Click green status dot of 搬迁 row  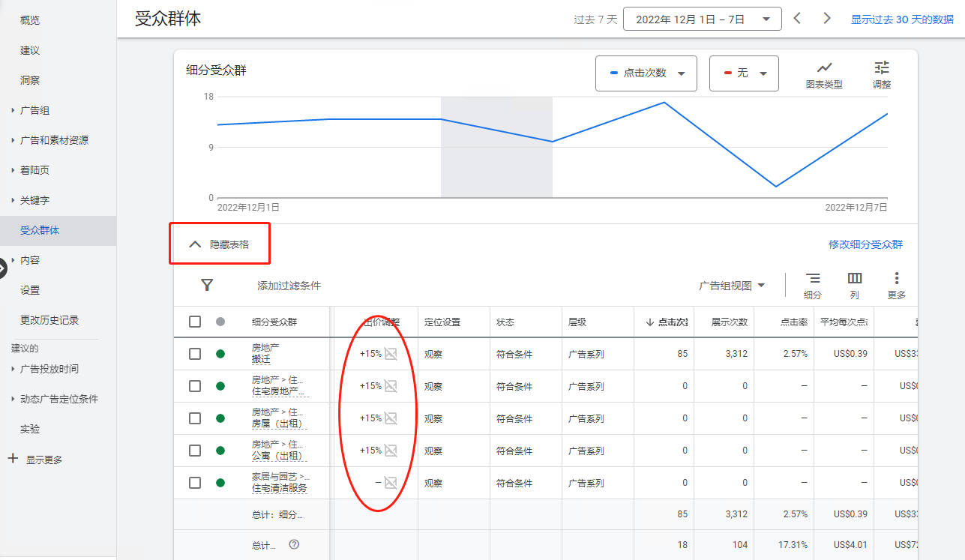coord(220,354)
